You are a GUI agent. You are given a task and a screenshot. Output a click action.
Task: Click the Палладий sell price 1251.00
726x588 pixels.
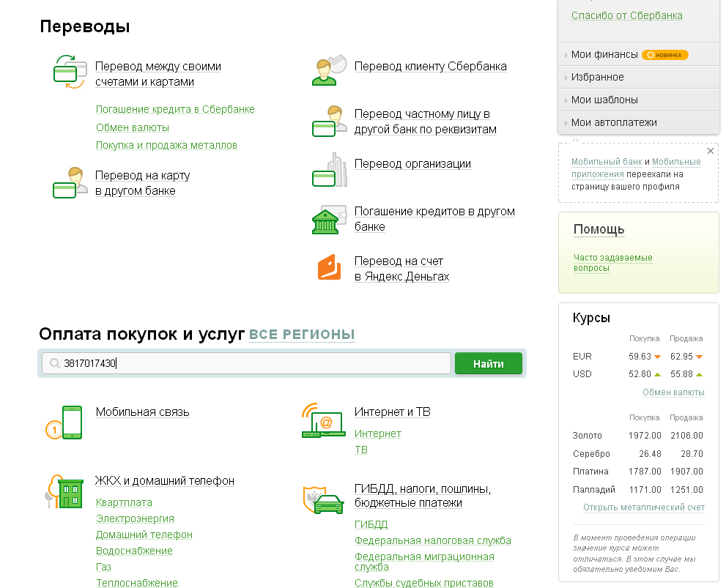pos(686,490)
